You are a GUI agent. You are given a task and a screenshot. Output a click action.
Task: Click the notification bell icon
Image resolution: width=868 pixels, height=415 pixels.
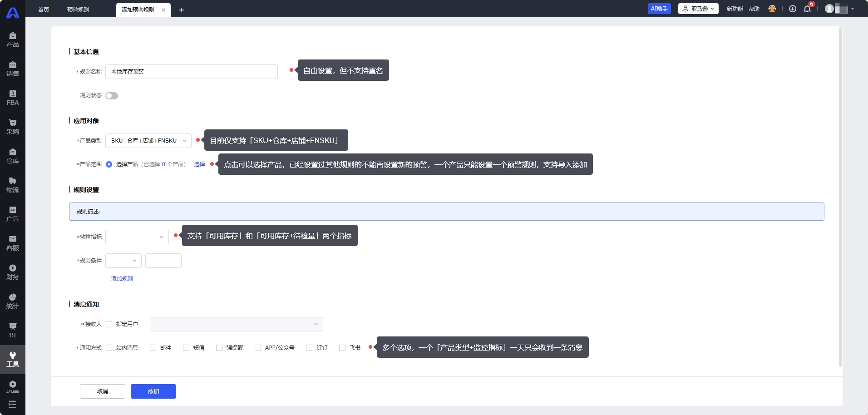click(x=807, y=9)
